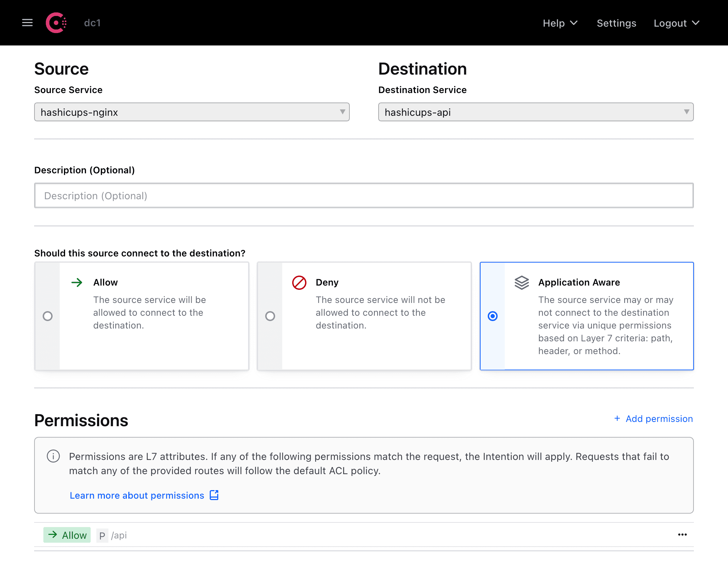Open the Logout dropdown menu
728x564 pixels.
tap(677, 23)
